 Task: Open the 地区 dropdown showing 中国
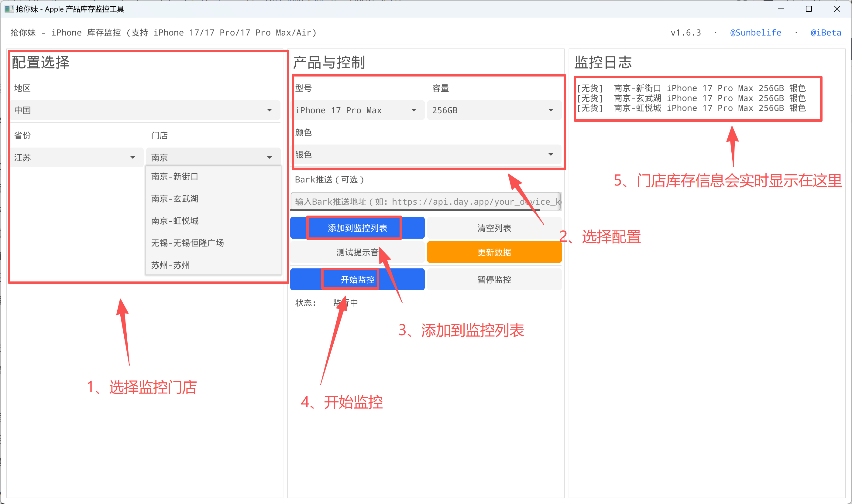click(x=145, y=110)
